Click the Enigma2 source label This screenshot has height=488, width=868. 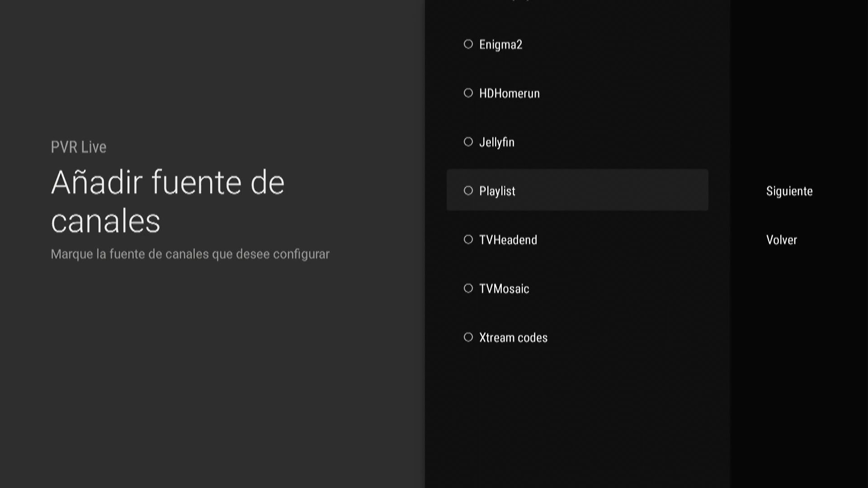pyautogui.click(x=500, y=45)
